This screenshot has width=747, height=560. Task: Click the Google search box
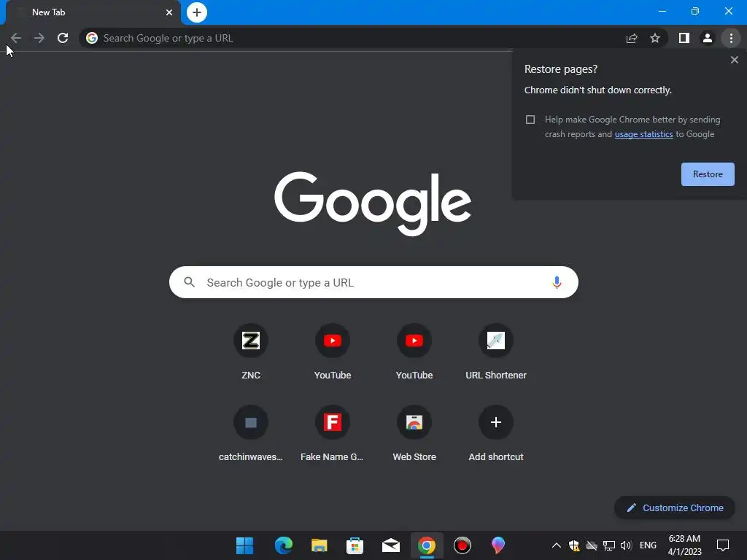click(x=373, y=282)
